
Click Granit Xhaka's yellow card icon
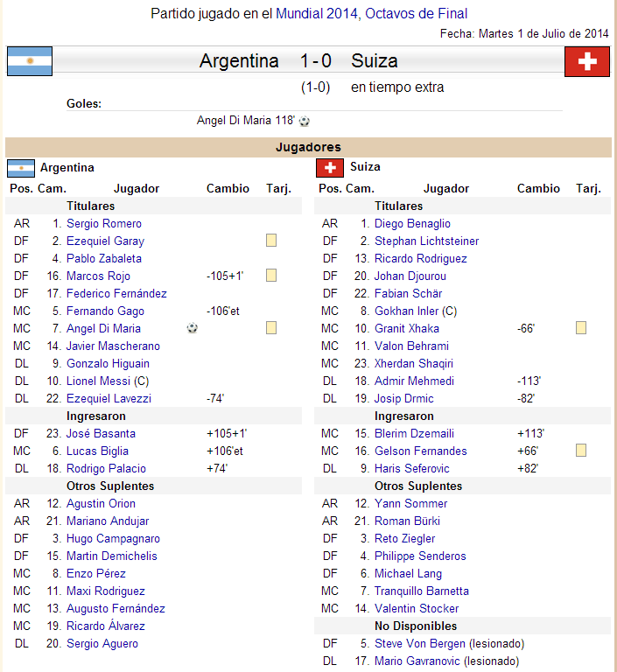[581, 328]
